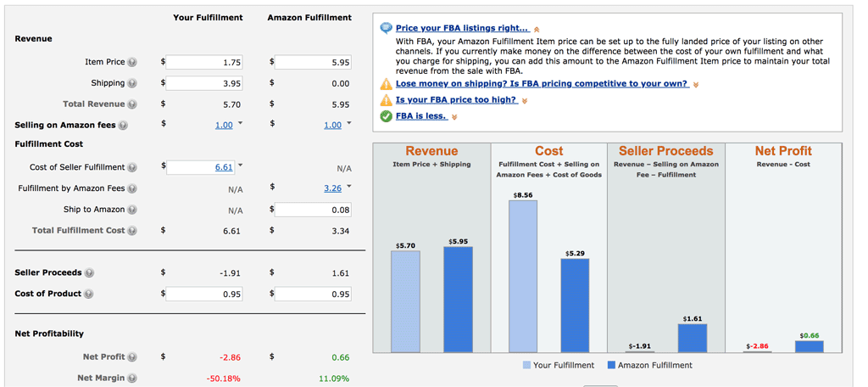The width and height of the screenshot is (868, 387).
Task: Click warning icon beside Is your FBA price too high
Action: coord(386,100)
